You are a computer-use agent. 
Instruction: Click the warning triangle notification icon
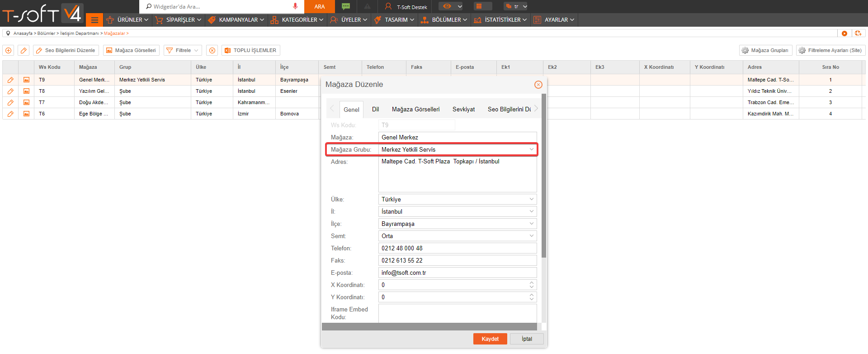click(368, 6)
